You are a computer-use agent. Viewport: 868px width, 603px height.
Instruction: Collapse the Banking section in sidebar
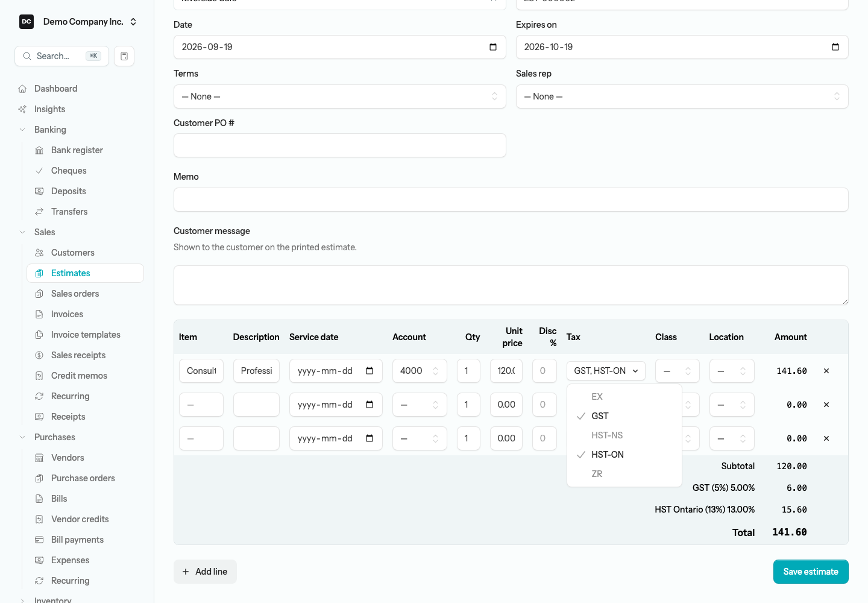(x=22, y=130)
